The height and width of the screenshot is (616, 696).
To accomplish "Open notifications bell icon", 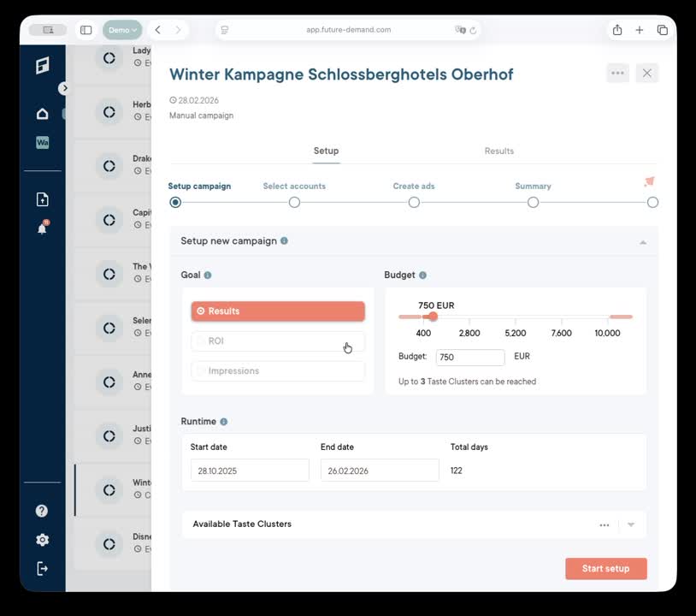I will click(43, 228).
